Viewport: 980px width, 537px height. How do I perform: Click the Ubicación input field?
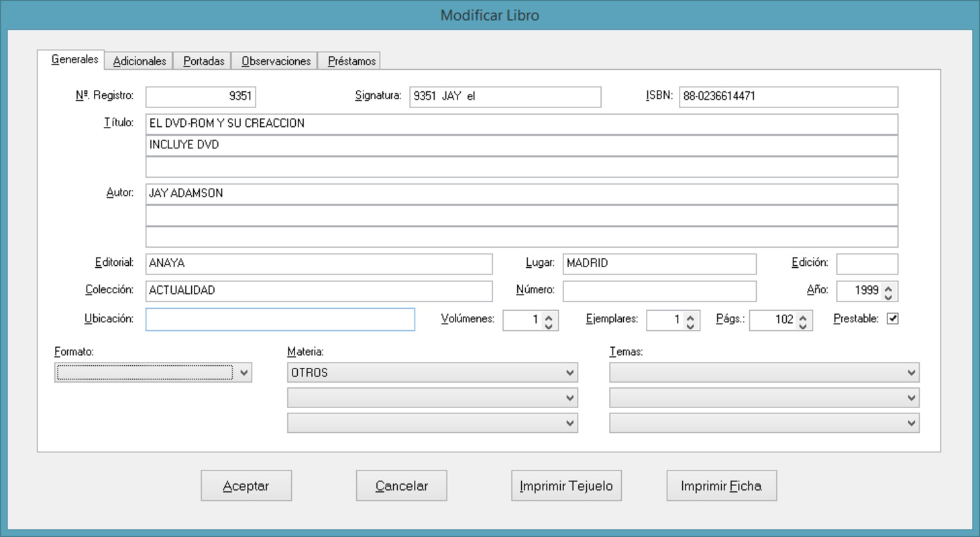point(280,320)
